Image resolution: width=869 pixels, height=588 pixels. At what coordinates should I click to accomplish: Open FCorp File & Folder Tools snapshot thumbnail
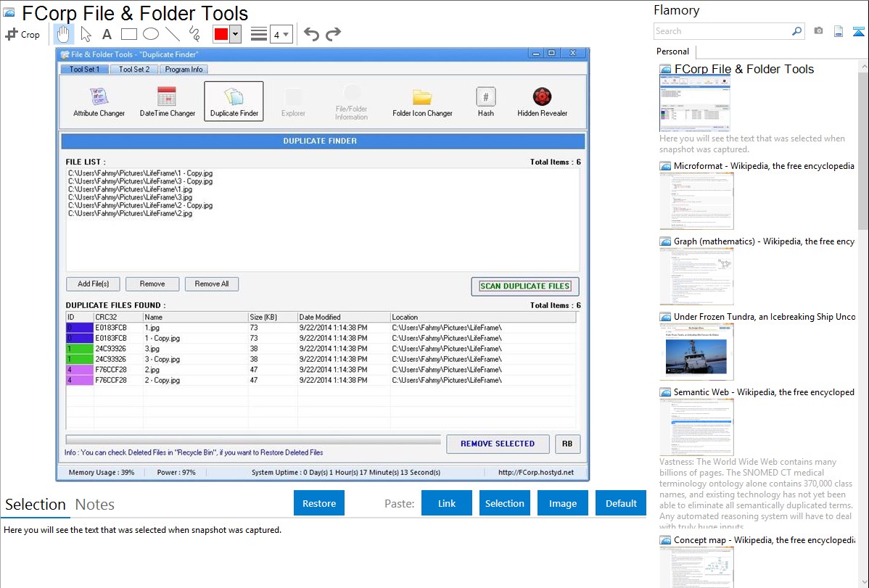coord(695,104)
